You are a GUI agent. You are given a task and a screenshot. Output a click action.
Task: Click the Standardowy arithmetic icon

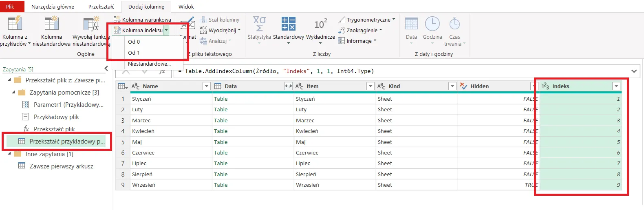288,24
